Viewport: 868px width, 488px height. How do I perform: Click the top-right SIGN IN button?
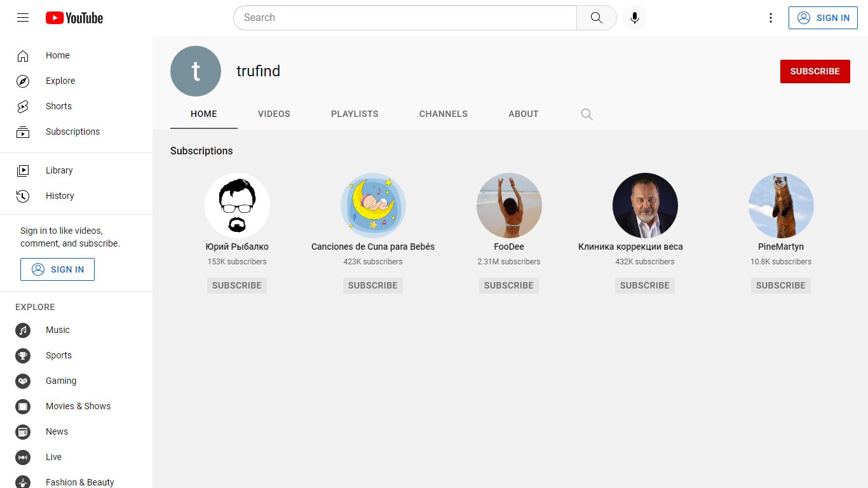coord(823,18)
